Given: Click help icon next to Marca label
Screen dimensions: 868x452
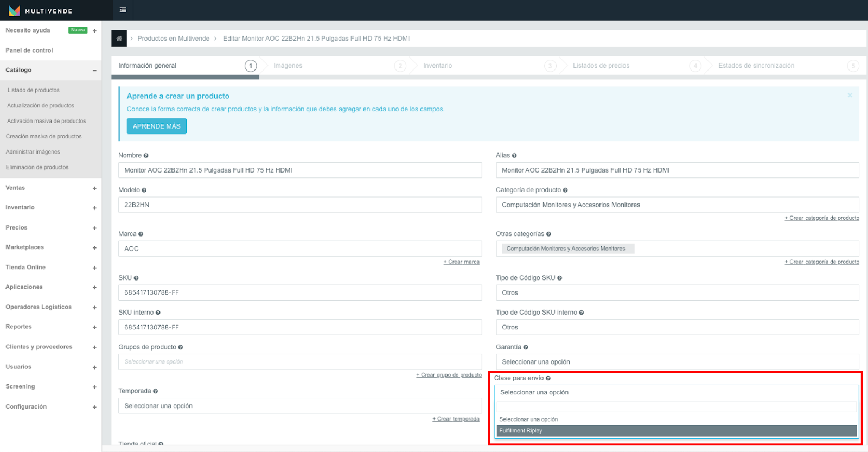Looking at the screenshot, I should [x=141, y=234].
